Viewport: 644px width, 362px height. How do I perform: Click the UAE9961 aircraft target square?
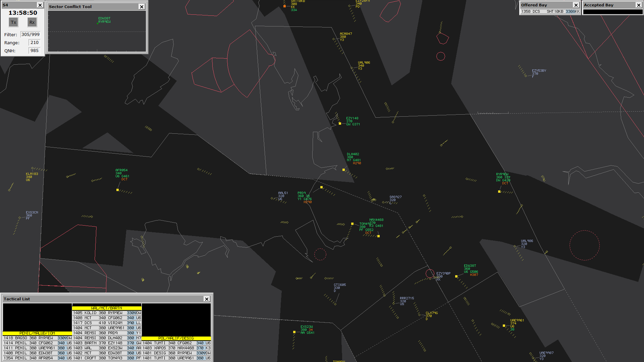click(504, 325)
